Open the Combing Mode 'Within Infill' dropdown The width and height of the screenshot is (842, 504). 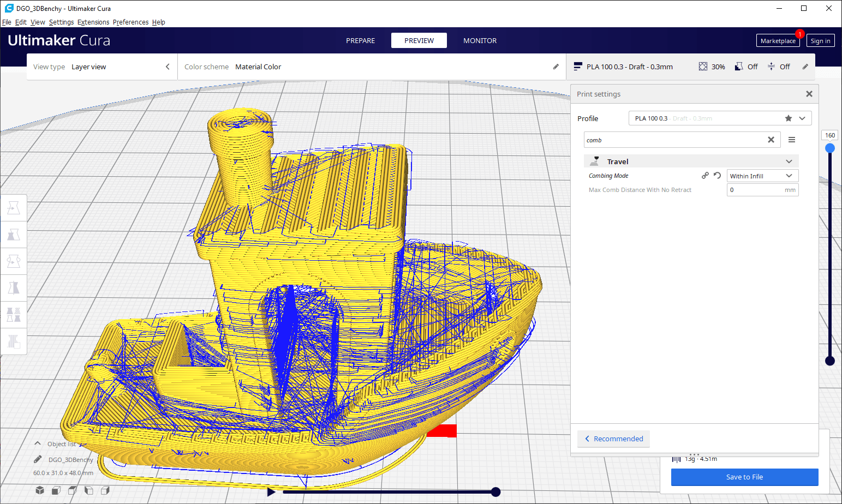[x=762, y=176]
